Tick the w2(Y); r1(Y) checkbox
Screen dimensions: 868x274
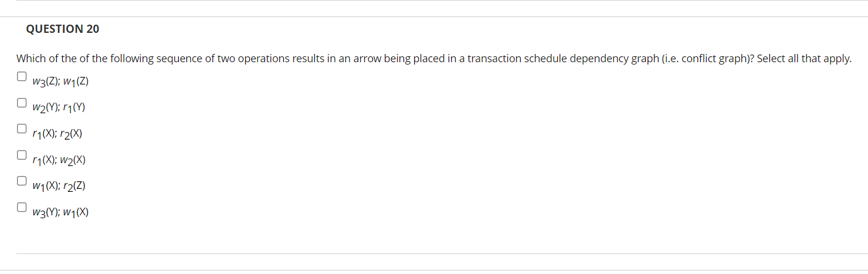[22, 103]
